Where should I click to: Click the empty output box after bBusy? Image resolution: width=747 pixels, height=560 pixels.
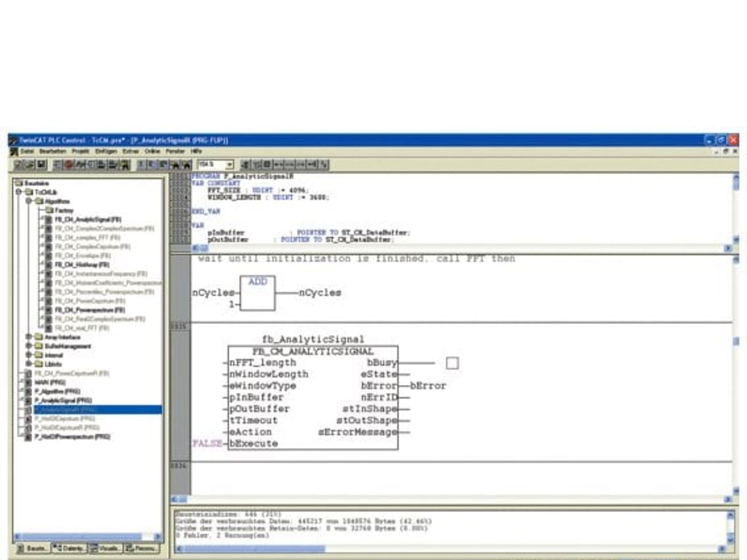[452, 363]
